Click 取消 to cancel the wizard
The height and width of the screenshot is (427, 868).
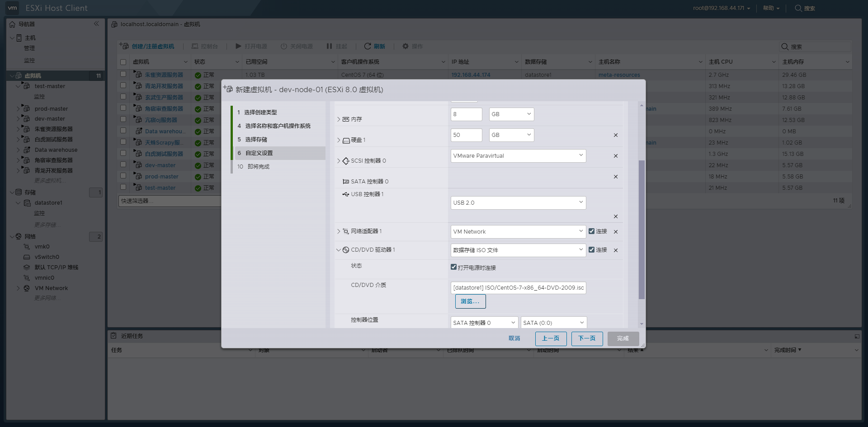(x=514, y=338)
